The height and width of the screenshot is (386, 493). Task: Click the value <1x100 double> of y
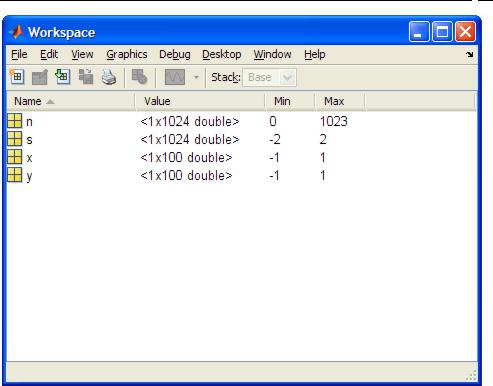click(x=186, y=176)
